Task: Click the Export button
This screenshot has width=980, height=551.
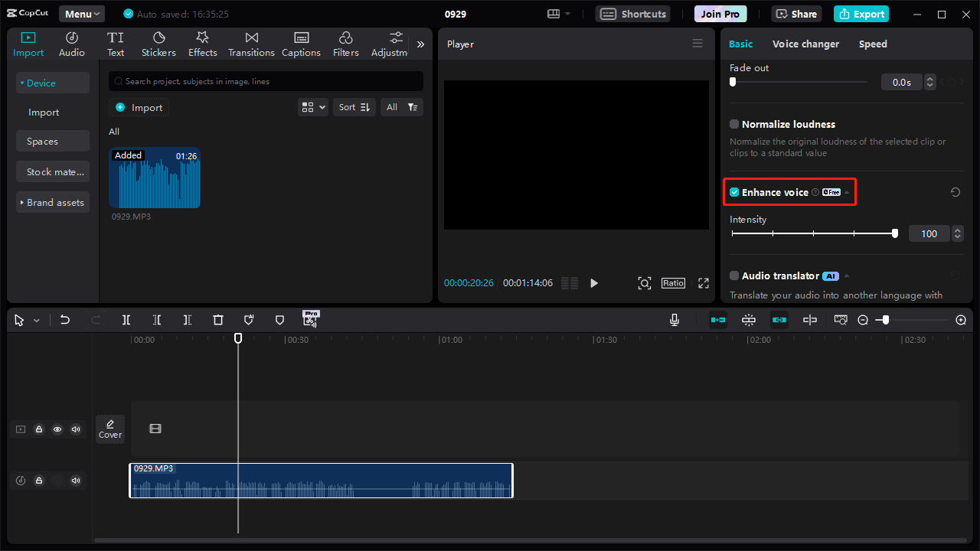Action: 862,14
